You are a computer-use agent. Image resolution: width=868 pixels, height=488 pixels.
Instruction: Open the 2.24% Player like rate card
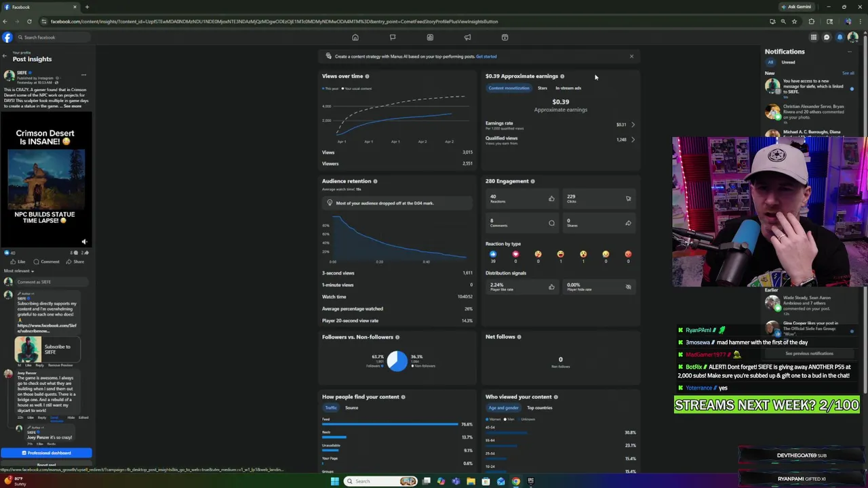pos(522,286)
